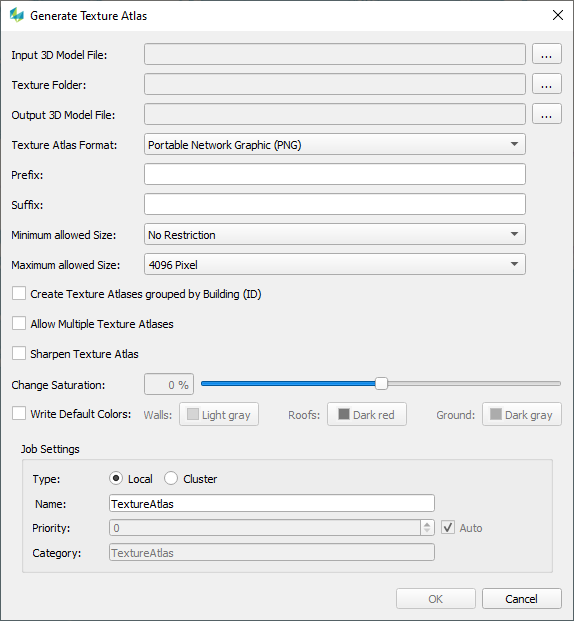
Task: Open Maximum allowed Size dropdown
Action: 335,265
